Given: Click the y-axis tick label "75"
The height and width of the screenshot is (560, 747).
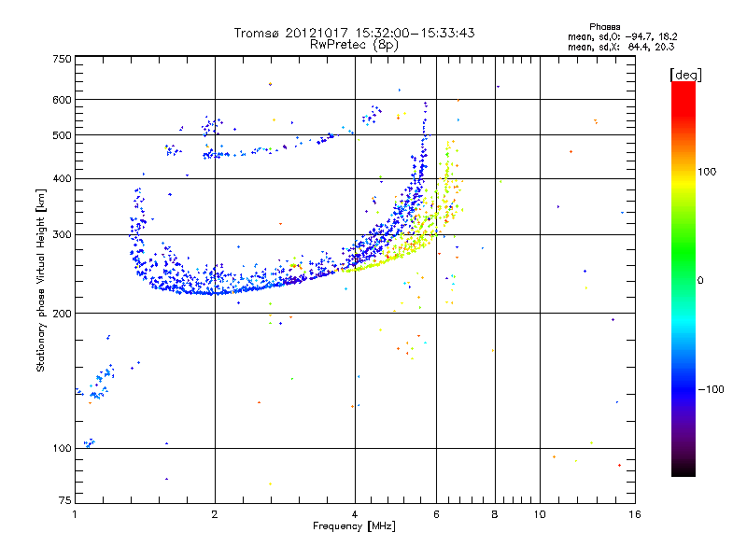Looking at the screenshot, I should tap(65, 500).
